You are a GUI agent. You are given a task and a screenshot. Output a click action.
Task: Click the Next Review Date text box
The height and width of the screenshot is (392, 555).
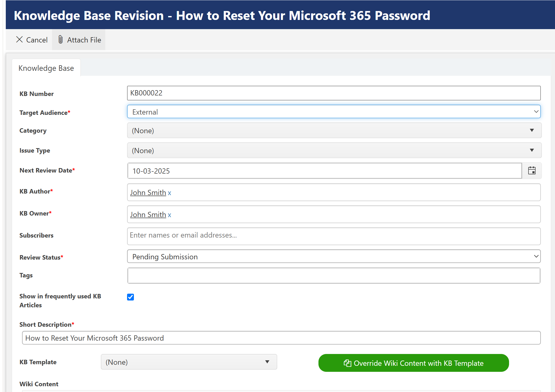coord(324,171)
